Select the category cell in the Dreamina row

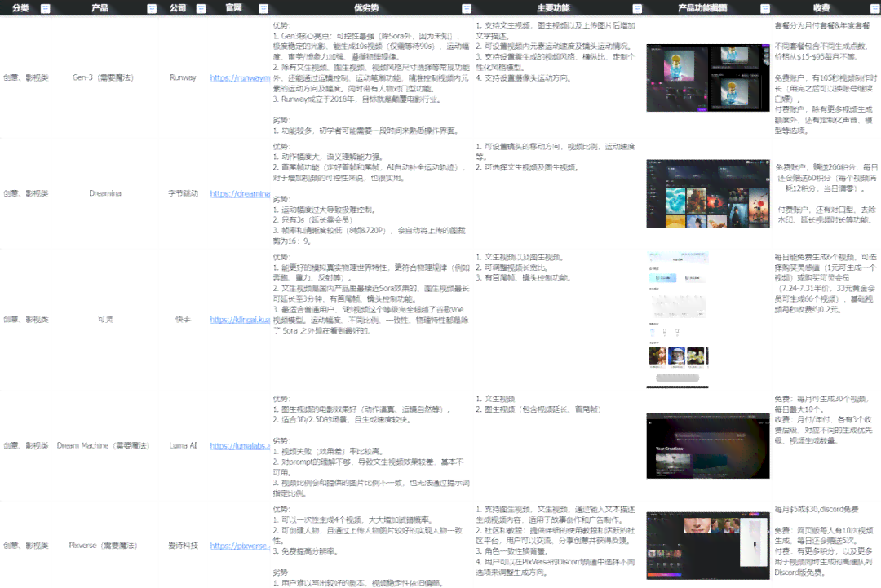coord(26,193)
